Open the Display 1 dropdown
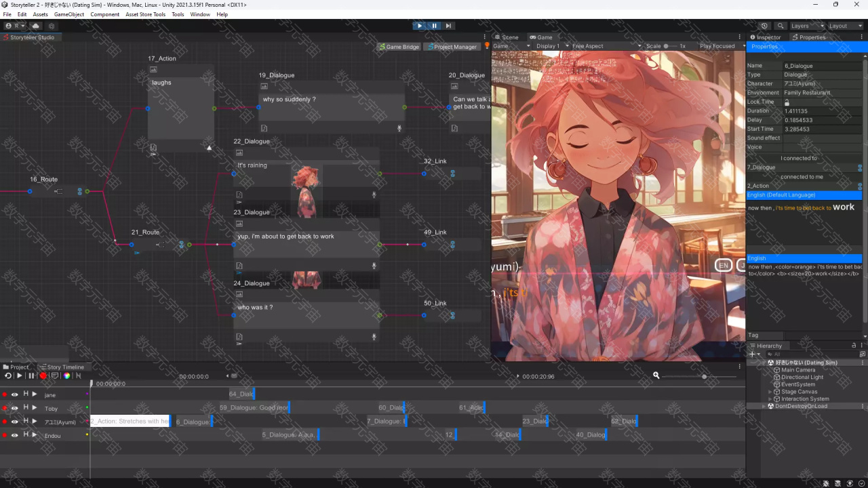 click(x=551, y=46)
